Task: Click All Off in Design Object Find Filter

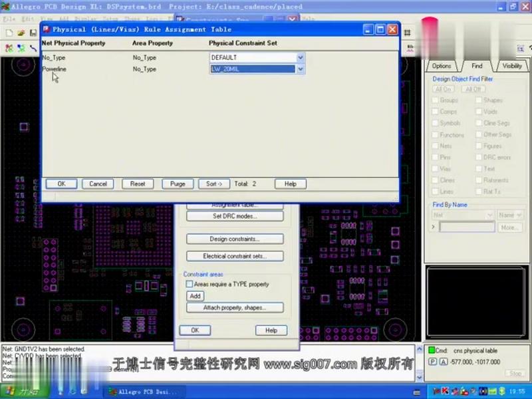Action: click(473, 90)
